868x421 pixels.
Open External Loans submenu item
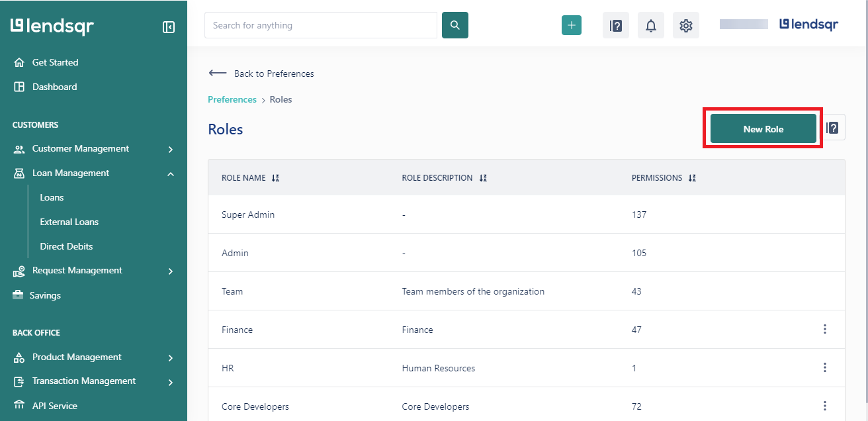[x=69, y=222]
